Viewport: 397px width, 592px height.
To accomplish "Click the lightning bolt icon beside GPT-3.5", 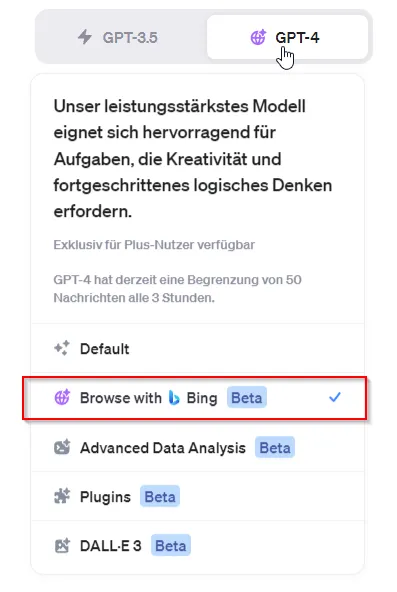I will pos(85,37).
